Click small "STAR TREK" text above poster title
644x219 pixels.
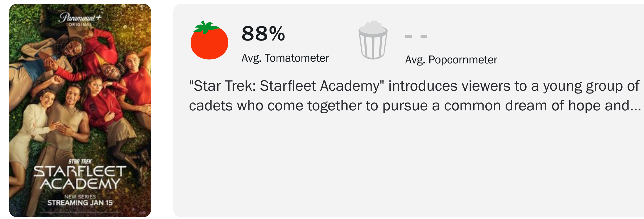point(80,162)
